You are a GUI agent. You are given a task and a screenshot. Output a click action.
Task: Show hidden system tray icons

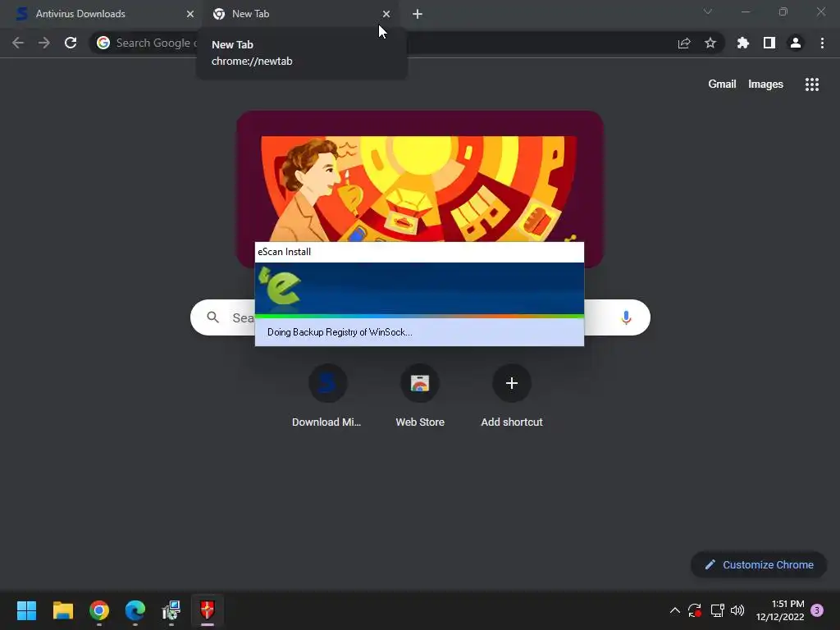[x=675, y=610]
